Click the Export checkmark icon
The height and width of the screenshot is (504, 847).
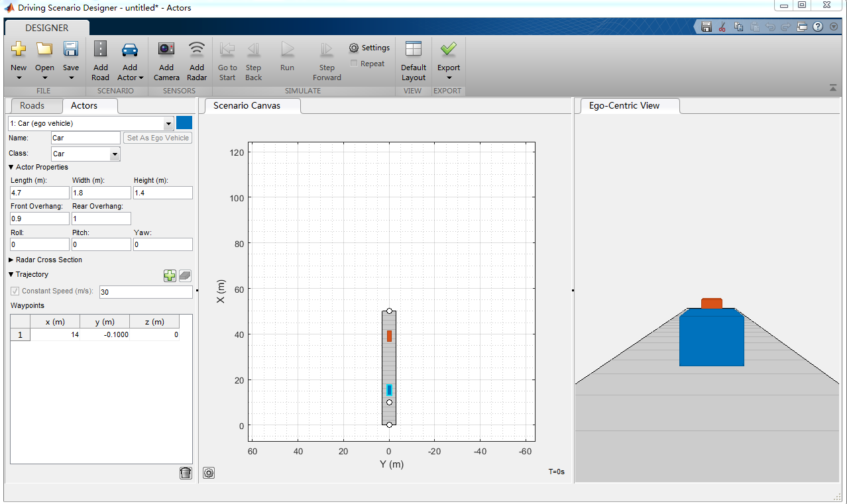449,49
